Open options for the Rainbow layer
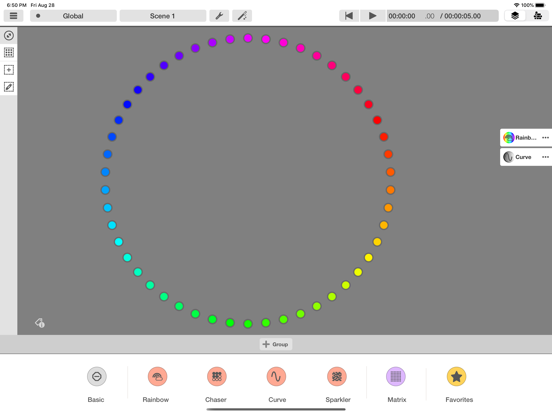552x414 pixels. point(545,138)
